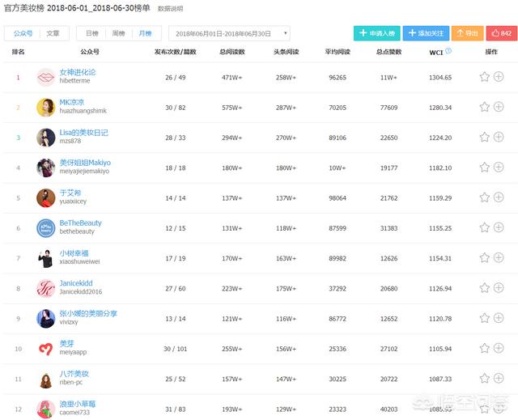
Task: Click the WCI column header
Action: click(x=436, y=53)
